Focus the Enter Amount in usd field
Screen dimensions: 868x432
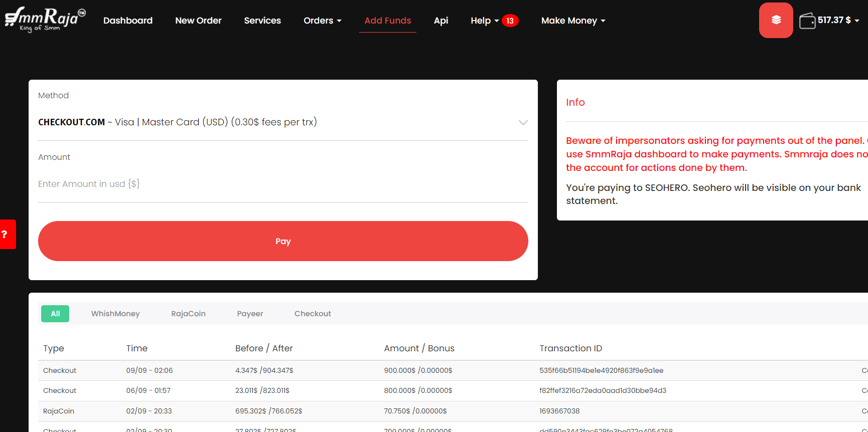(x=282, y=184)
